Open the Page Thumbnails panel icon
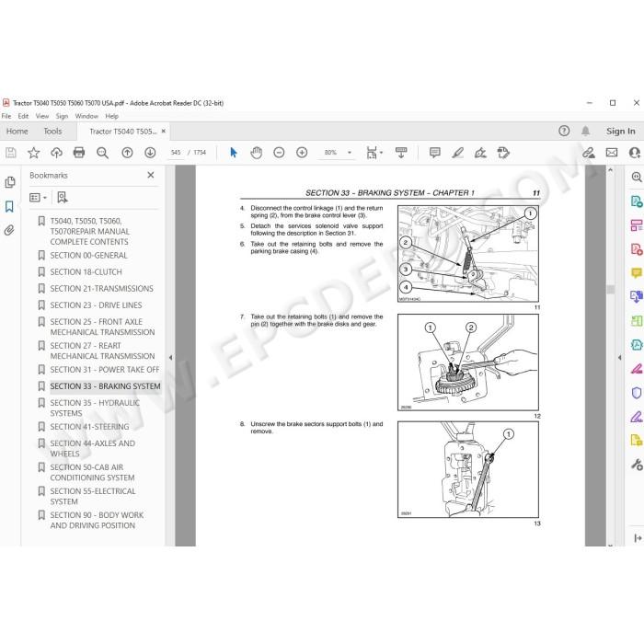644x644 pixels. [10, 182]
